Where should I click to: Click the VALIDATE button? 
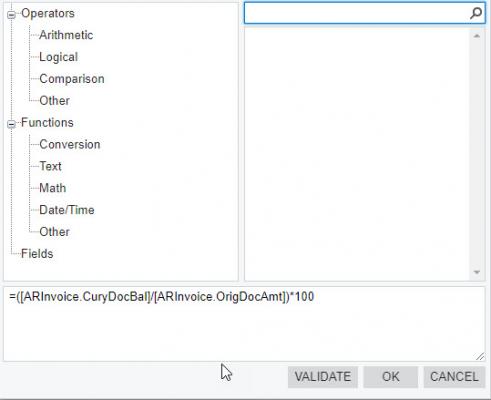[x=323, y=377]
